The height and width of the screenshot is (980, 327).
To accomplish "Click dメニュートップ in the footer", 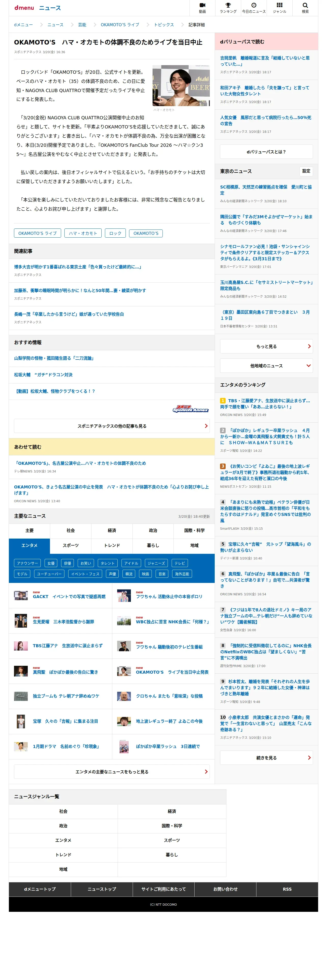I will [39, 889].
